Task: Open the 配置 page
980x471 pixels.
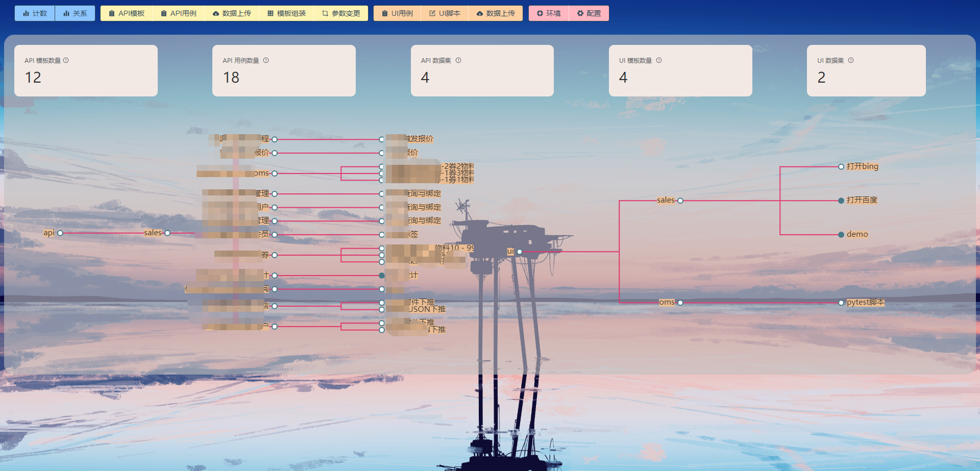Action: 589,13
